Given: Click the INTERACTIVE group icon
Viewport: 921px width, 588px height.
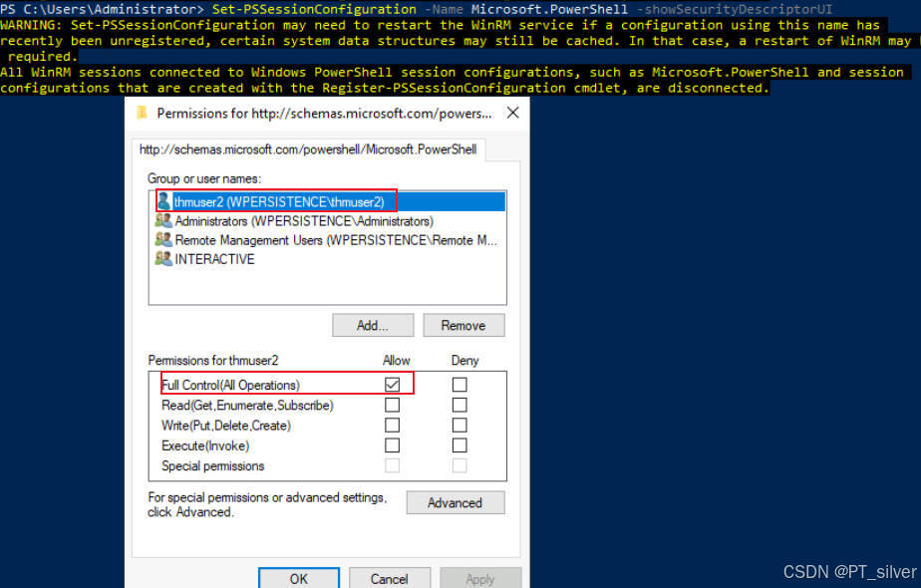Looking at the screenshot, I should (163, 258).
